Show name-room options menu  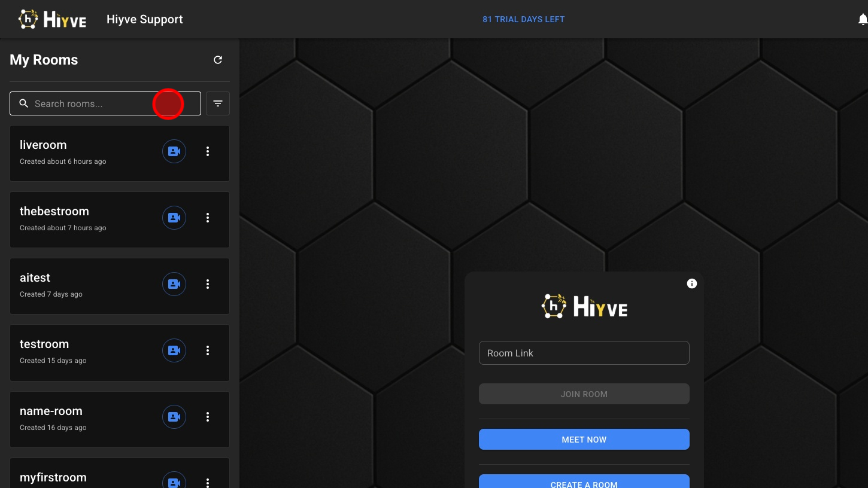click(x=208, y=417)
